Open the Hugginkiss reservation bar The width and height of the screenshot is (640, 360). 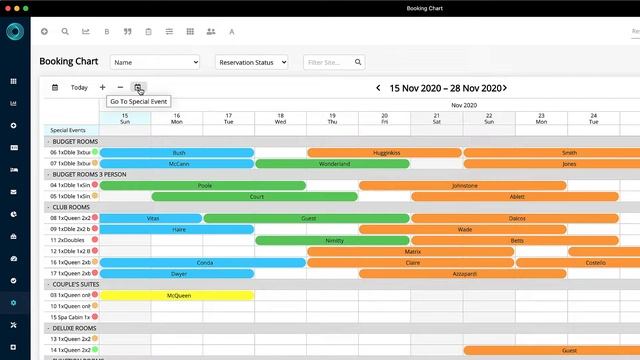pyautogui.click(x=384, y=153)
